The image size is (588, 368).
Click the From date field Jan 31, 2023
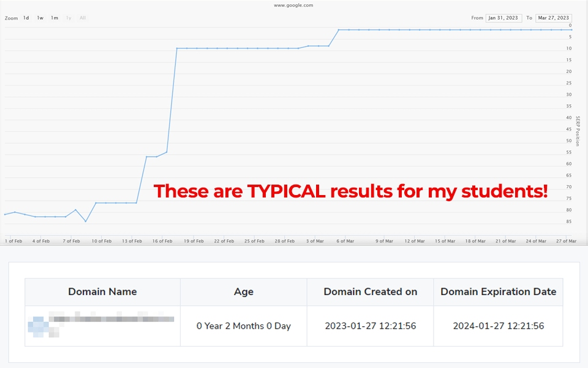pyautogui.click(x=503, y=18)
